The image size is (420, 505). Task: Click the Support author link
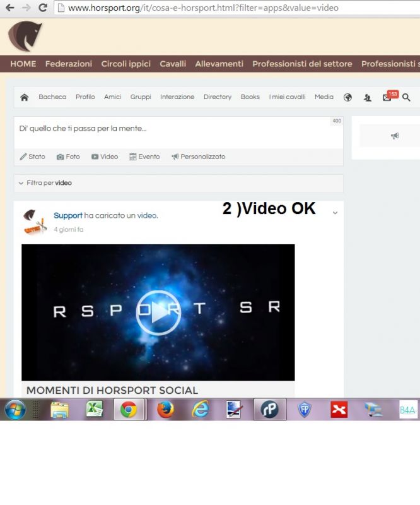coord(68,215)
